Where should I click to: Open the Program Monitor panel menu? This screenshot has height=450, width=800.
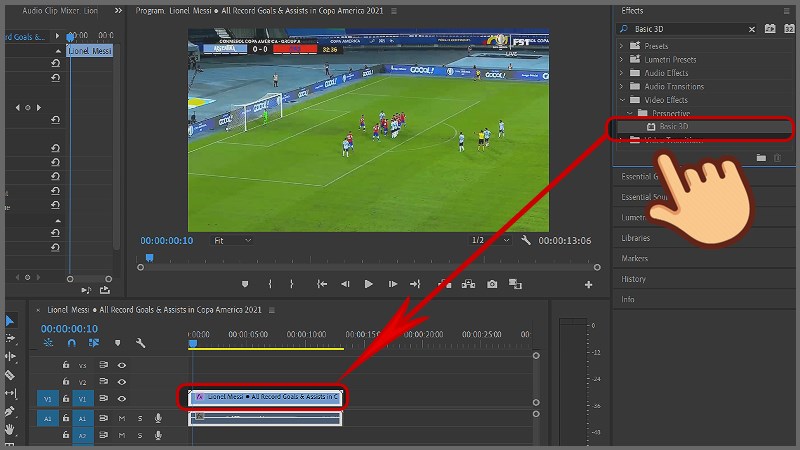point(394,11)
